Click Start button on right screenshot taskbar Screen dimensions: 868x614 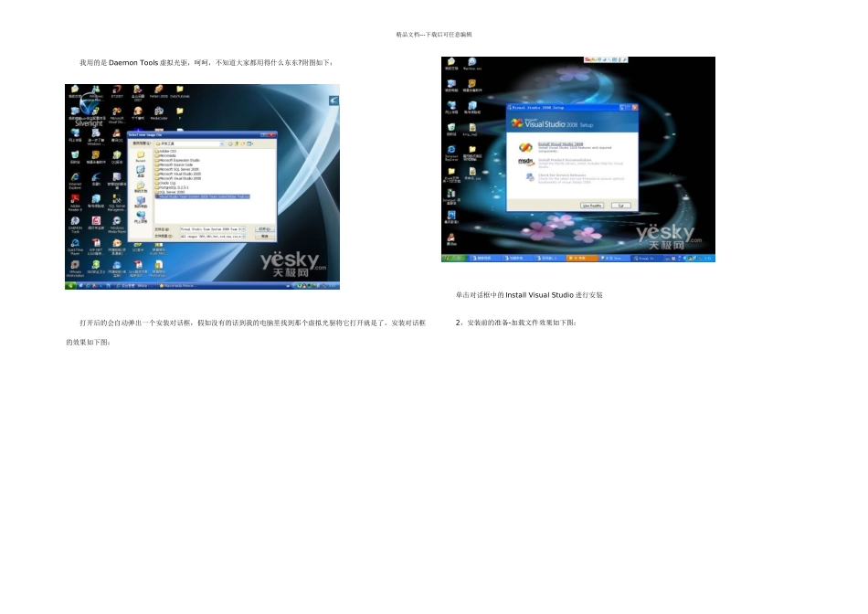[x=454, y=259]
